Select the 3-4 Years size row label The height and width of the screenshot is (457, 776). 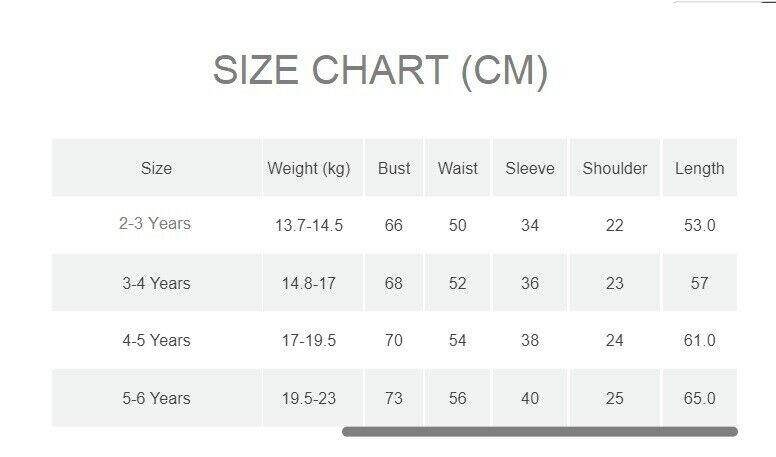point(156,283)
